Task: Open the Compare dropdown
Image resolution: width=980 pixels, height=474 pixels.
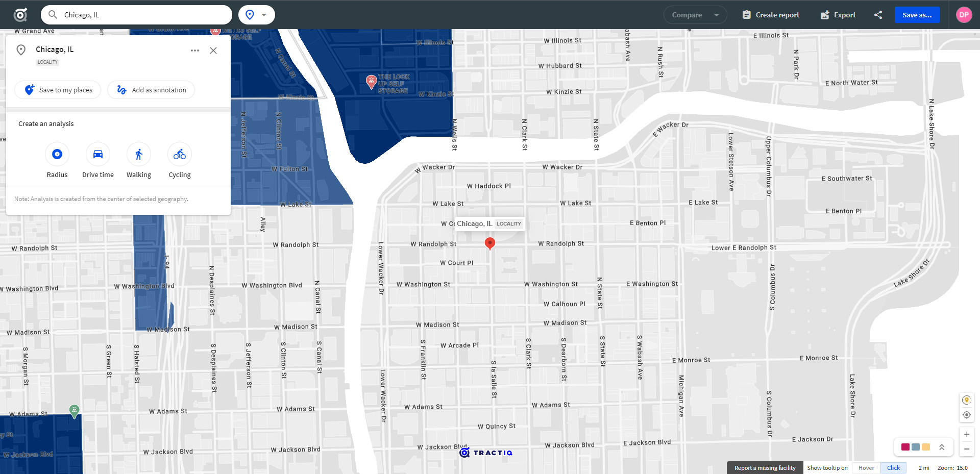Action: click(x=695, y=15)
